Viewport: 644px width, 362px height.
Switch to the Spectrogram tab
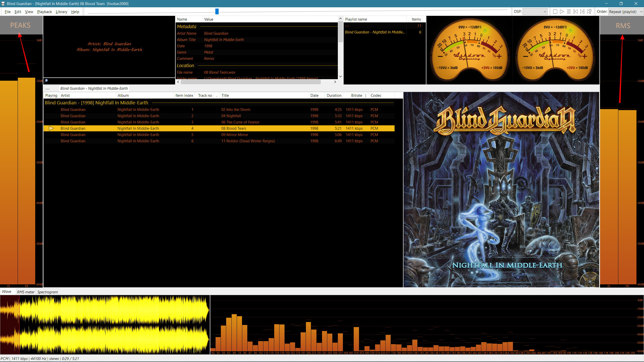point(48,292)
